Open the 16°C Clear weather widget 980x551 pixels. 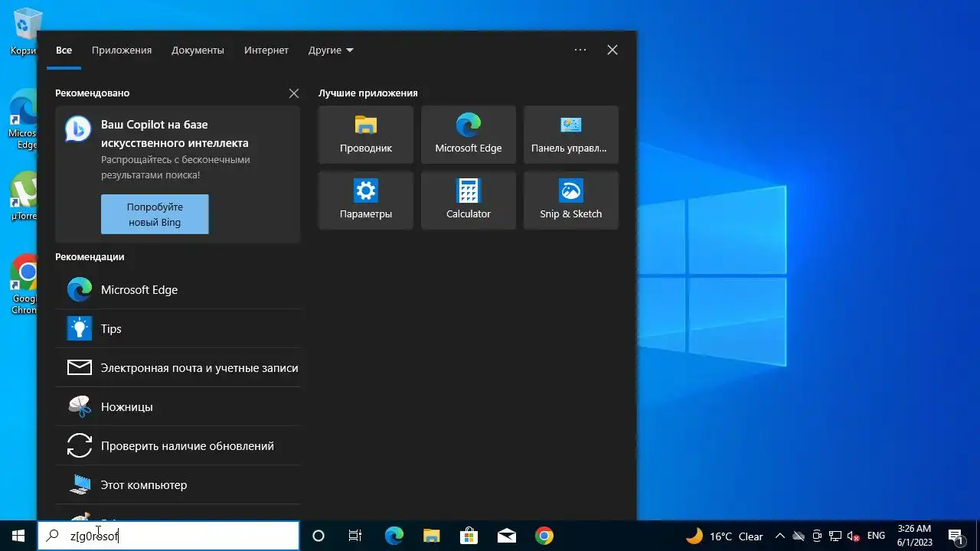tap(724, 536)
